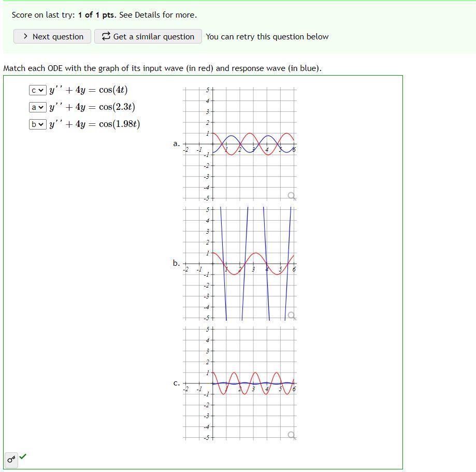
Task: Click the Next question button
Action: (x=52, y=37)
